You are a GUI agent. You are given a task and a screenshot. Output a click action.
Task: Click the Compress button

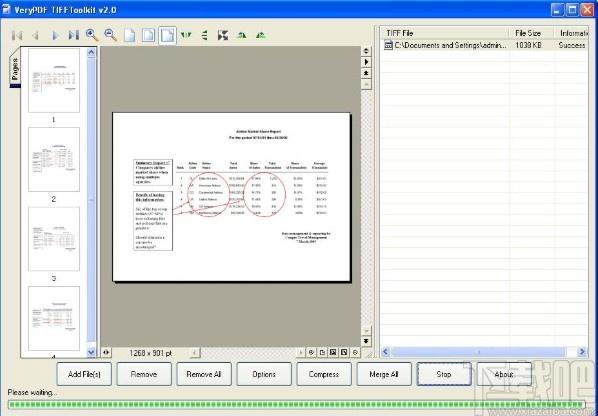click(x=324, y=374)
